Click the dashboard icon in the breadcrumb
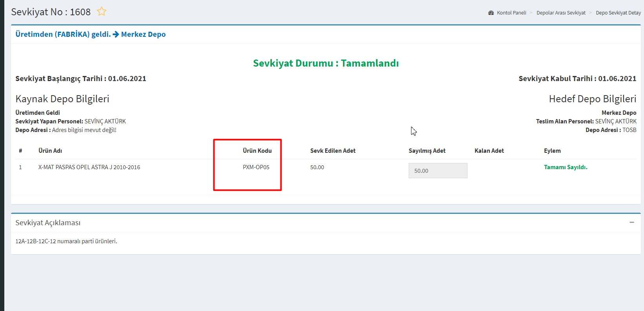The image size is (644, 311). (x=491, y=13)
